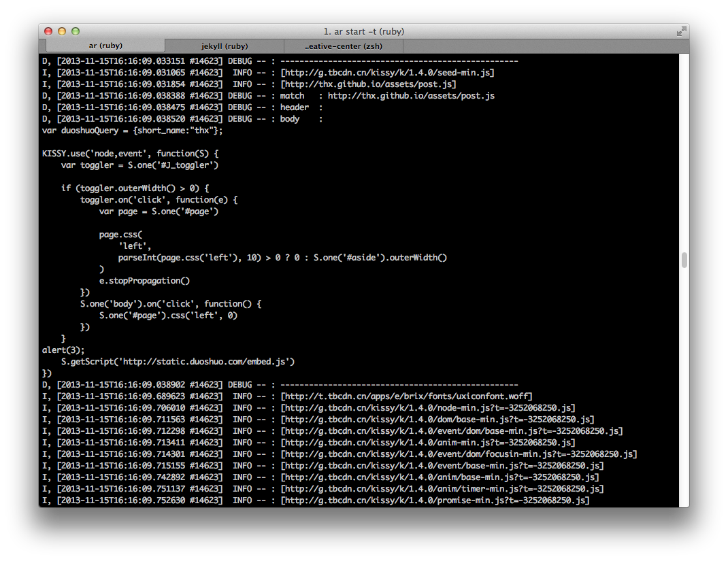Minimize the window using the yellow button
728x561 pixels.
pyautogui.click(x=62, y=31)
